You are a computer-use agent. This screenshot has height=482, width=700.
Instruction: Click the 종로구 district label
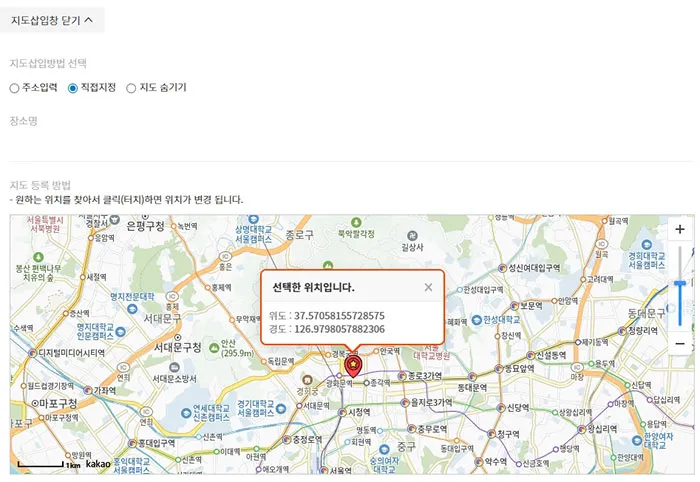pyautogui.click(x=300, y=235)
